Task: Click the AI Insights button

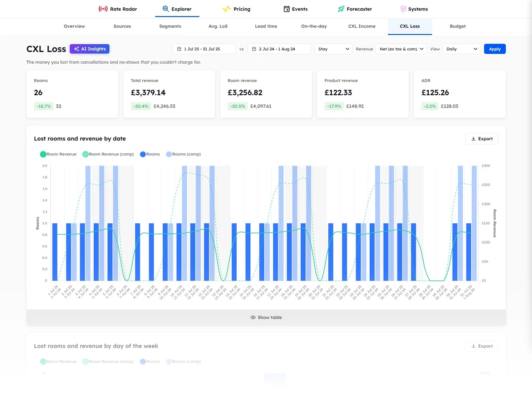Action: pos(90,49)
